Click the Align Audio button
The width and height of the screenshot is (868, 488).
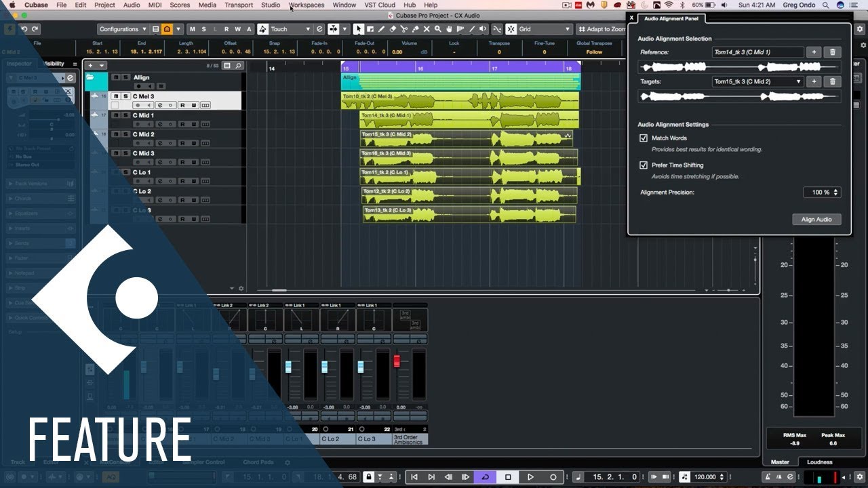[x=816, y=219]
